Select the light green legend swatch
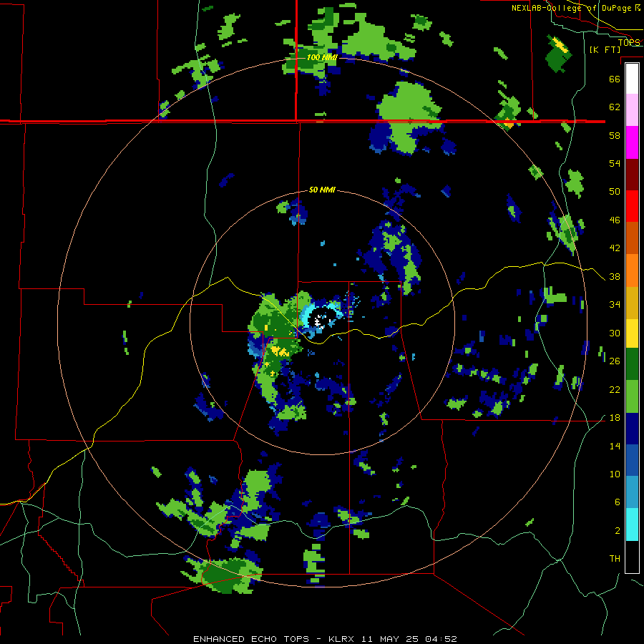 [x=632, y=396]
